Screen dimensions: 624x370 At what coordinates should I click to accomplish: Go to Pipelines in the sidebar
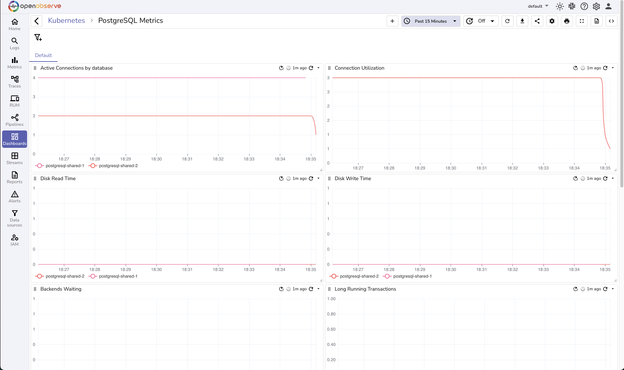click(x=14, y=120)
